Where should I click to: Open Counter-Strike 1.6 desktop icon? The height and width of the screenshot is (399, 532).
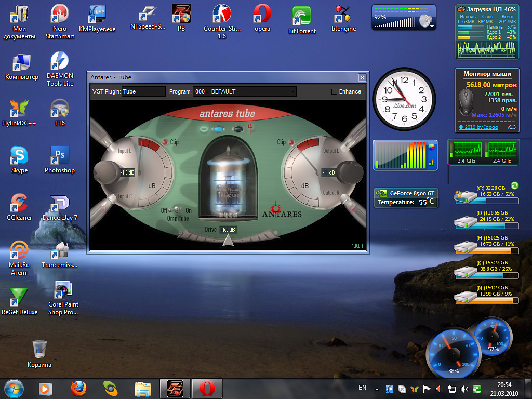[x=222, y=15]
